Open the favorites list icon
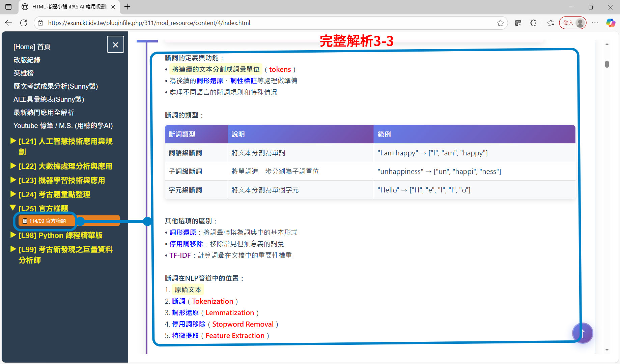 551,23
